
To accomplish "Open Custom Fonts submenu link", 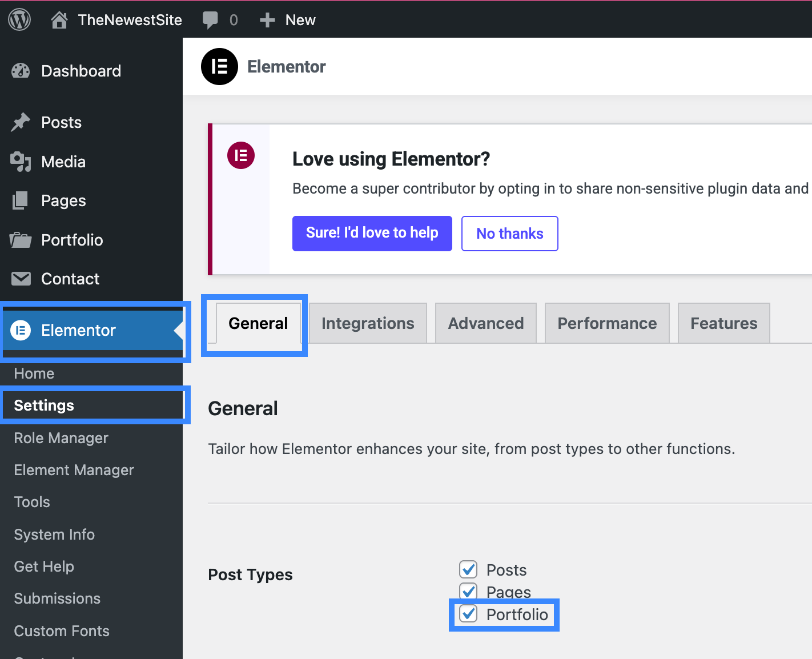I will point(62,631).
